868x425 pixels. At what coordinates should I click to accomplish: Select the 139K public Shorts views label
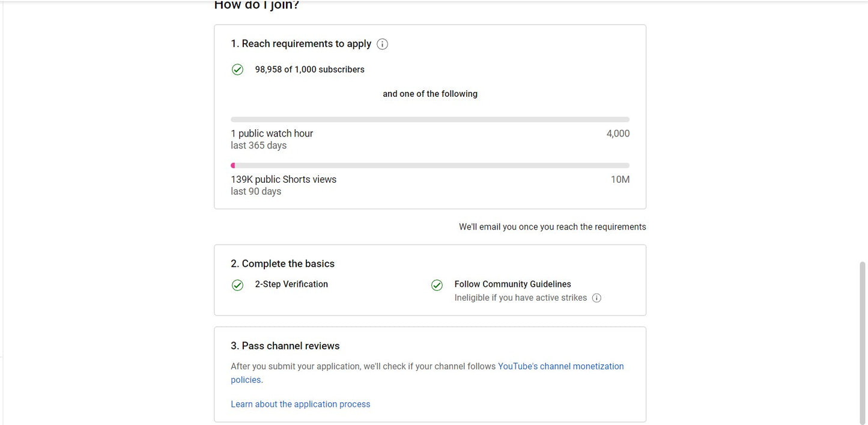pos(284,179)
